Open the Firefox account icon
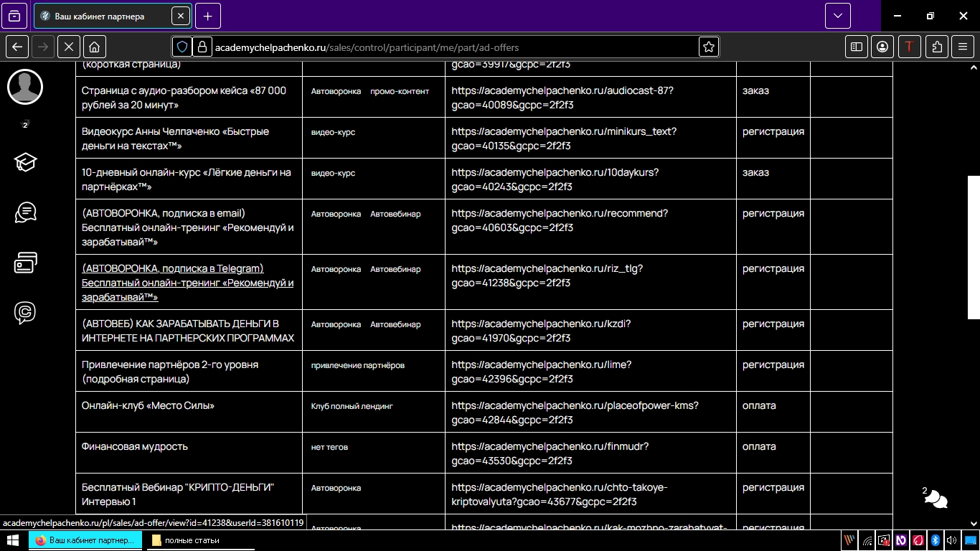The height and width of the screenshot is (551, 980). pyautogui.click(x=882, y=47)
